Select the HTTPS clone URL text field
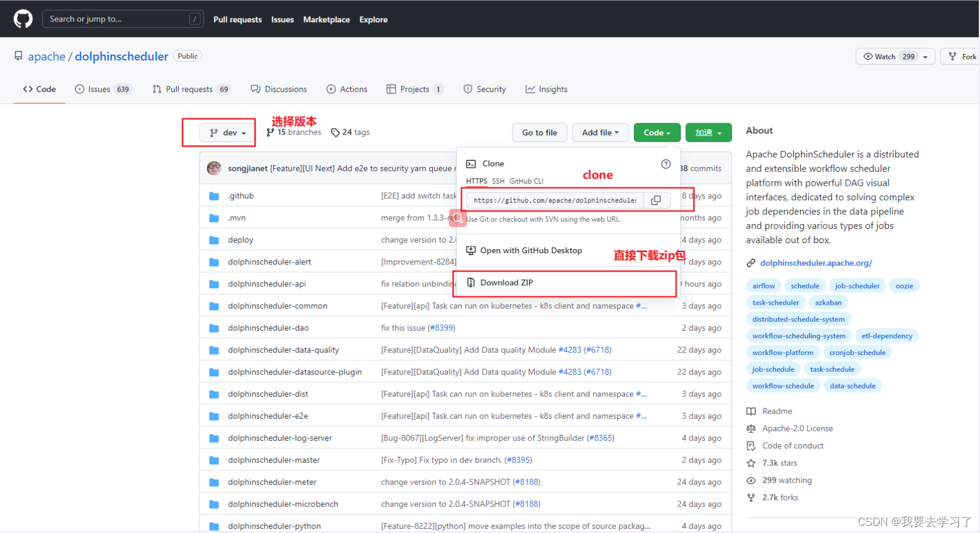 click(x=555, y=201)
